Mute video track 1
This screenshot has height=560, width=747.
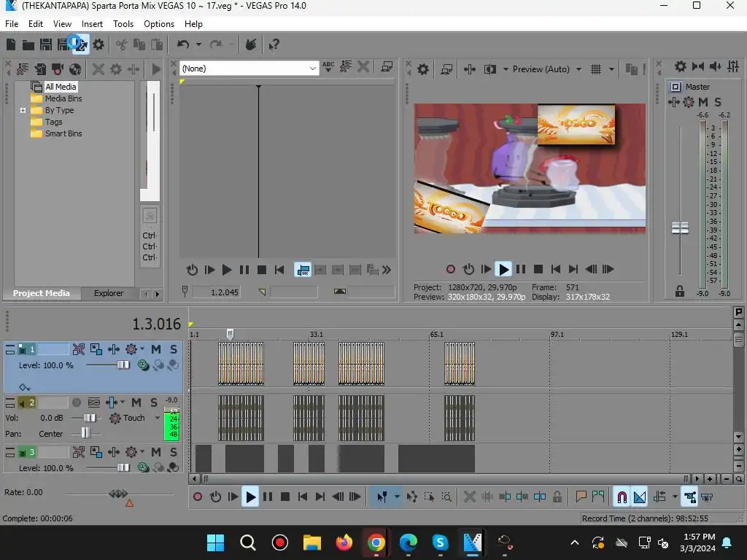(x=156, y=349)
